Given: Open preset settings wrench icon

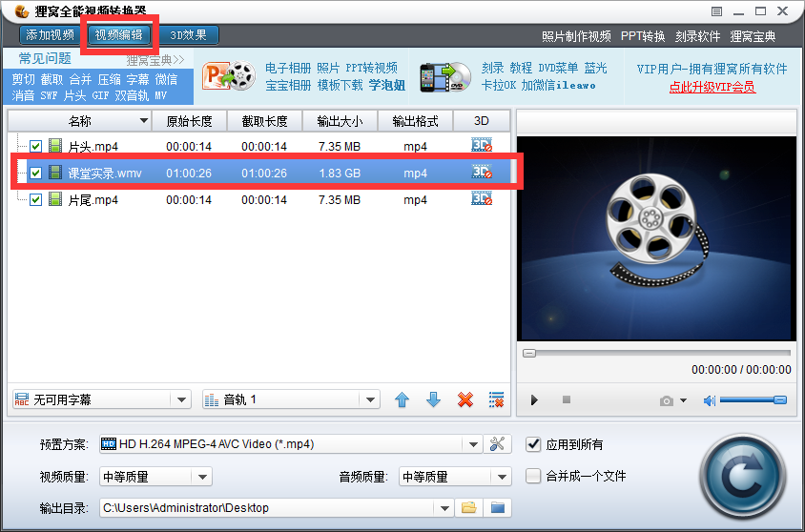Looking at the screenshot, I should (x=499, y=444).
